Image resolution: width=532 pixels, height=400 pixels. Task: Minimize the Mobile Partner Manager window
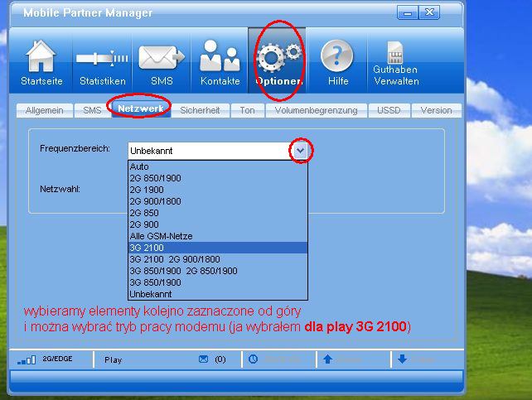click(408, 13)
